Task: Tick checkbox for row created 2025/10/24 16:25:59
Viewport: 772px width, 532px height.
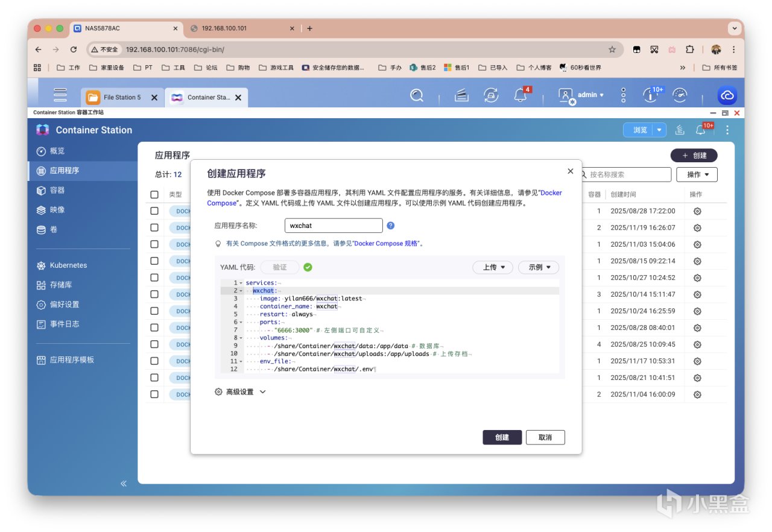Action: pos(154,311)
